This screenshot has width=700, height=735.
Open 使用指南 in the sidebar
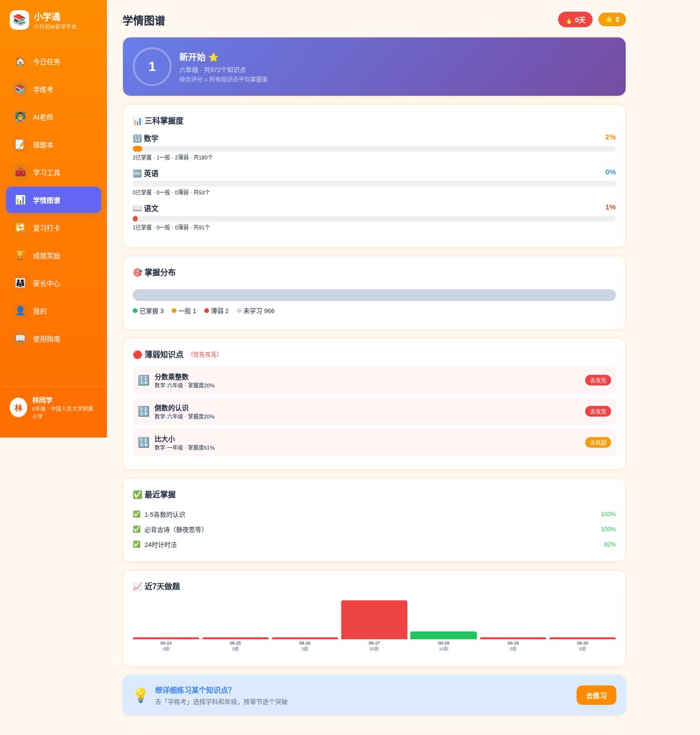[x=53, y=339]
